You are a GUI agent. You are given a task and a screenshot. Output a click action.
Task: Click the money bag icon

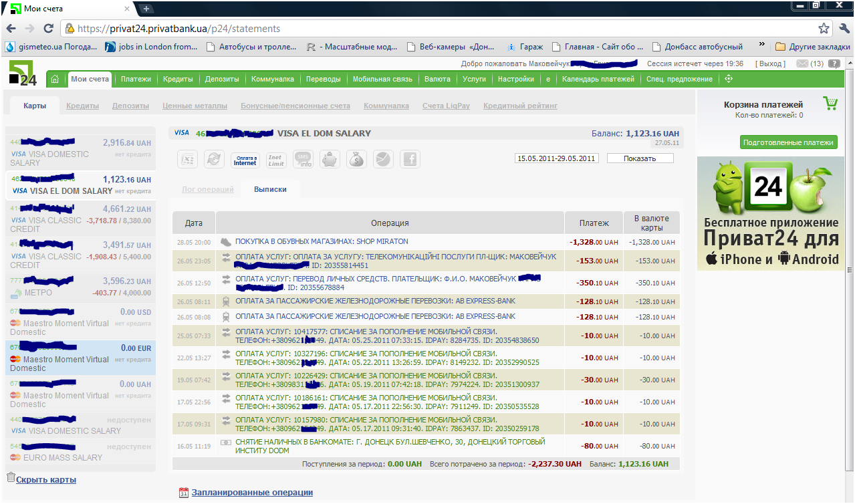(x=357, y=159)
